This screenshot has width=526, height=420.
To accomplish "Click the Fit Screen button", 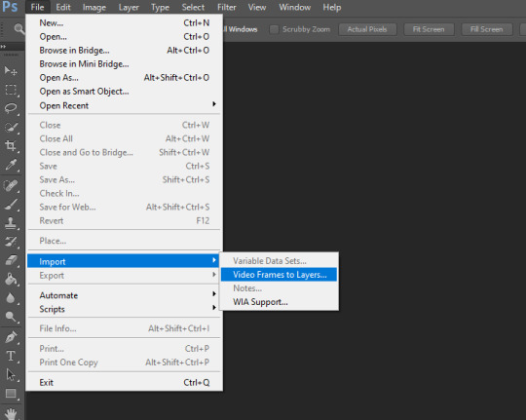I will [x=429, y=29].
